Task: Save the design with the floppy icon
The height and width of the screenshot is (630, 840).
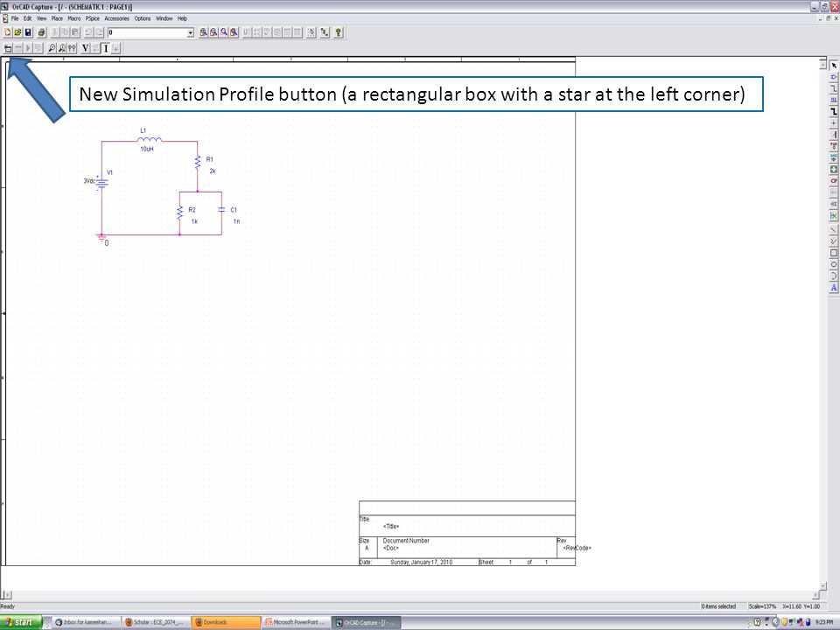Action: [x=28, y=32]
